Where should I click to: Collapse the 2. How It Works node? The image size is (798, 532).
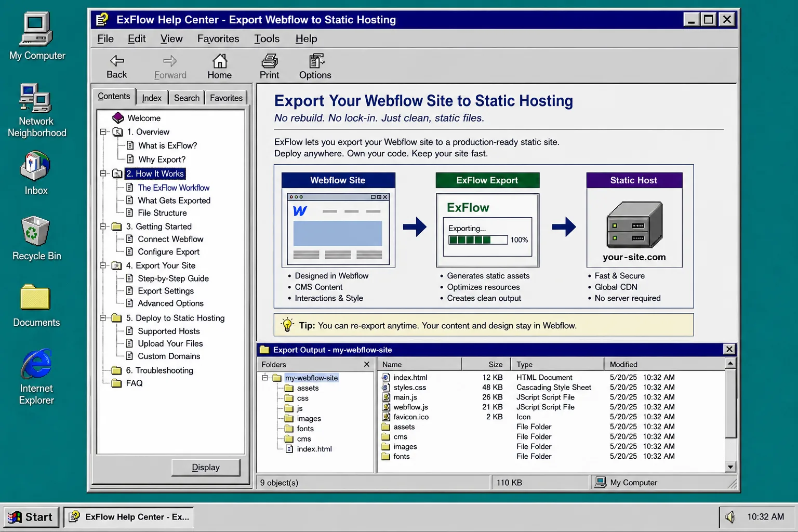coord(103,174)
